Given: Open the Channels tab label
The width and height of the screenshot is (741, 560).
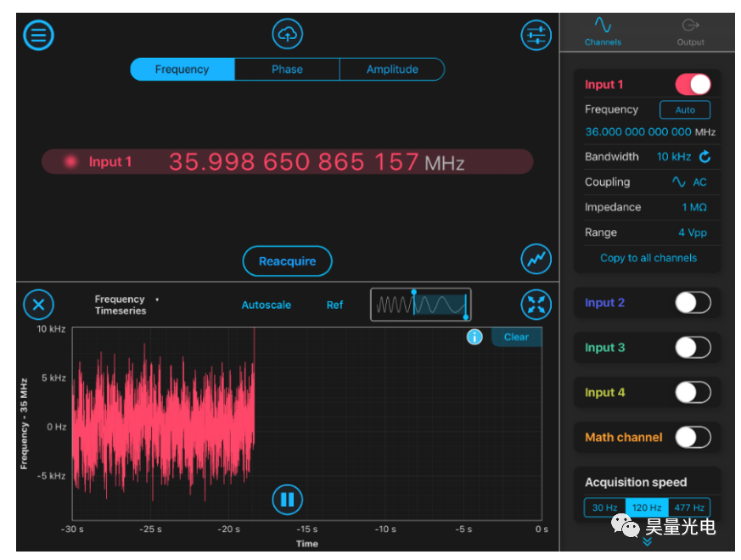Looking at the screenshot, I should point(603,42).
